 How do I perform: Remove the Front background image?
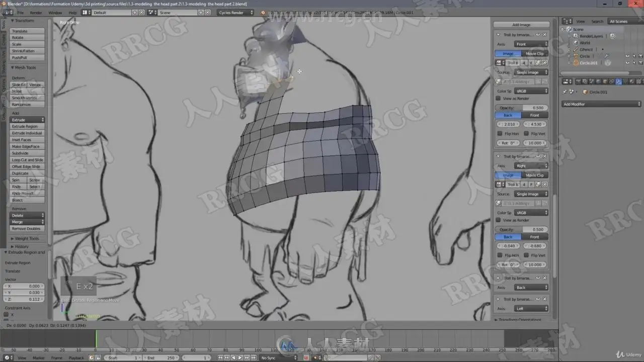pos(545,35)
